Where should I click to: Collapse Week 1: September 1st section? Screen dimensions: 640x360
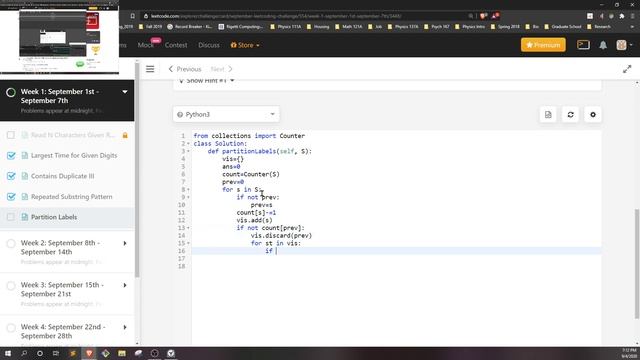[x=124, y=92]
